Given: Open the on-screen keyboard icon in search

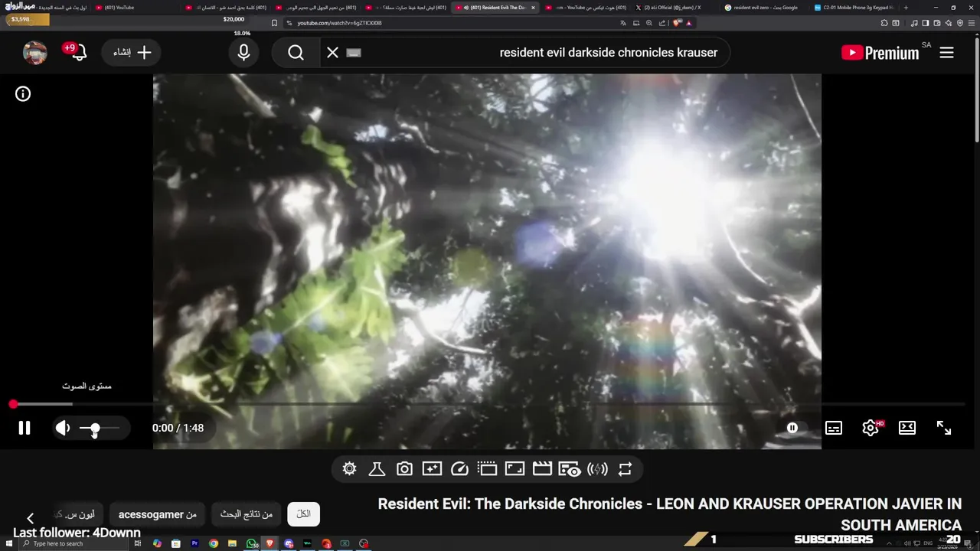Looking at the screenshot, I should point(353,53).
